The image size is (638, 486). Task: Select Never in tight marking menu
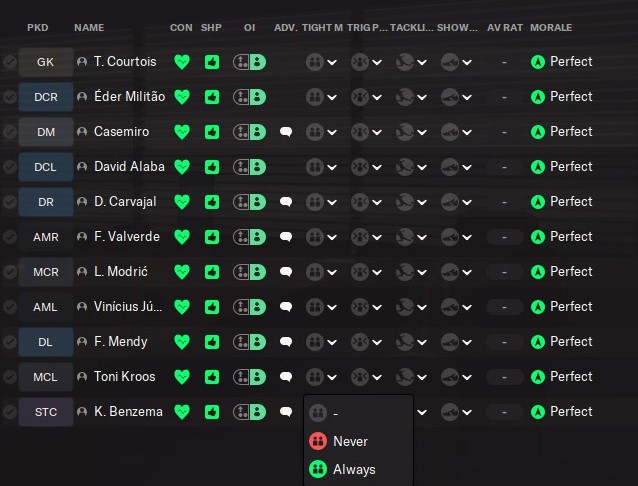[x=350, y=441]
